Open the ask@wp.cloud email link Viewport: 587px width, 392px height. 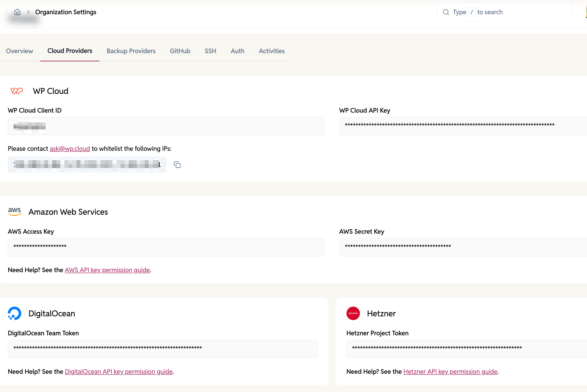coord(70,149)
